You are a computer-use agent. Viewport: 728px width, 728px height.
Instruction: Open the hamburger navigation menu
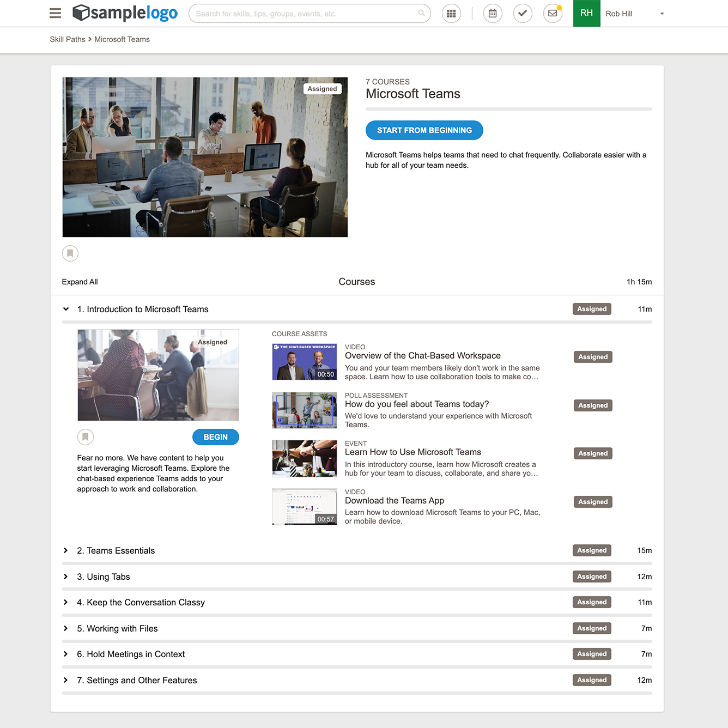pos(54,13)
